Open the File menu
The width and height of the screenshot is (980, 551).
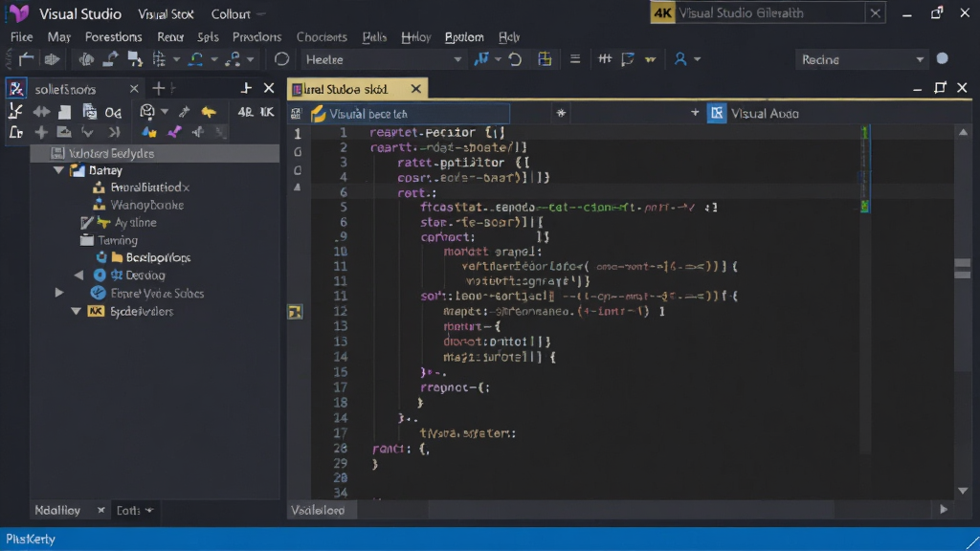tap(21, 37)
